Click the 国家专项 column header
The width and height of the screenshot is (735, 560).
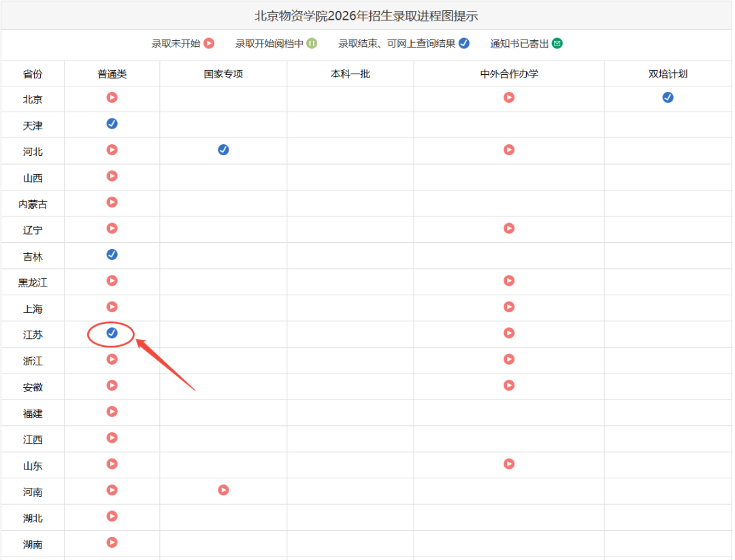coord(224,74)
